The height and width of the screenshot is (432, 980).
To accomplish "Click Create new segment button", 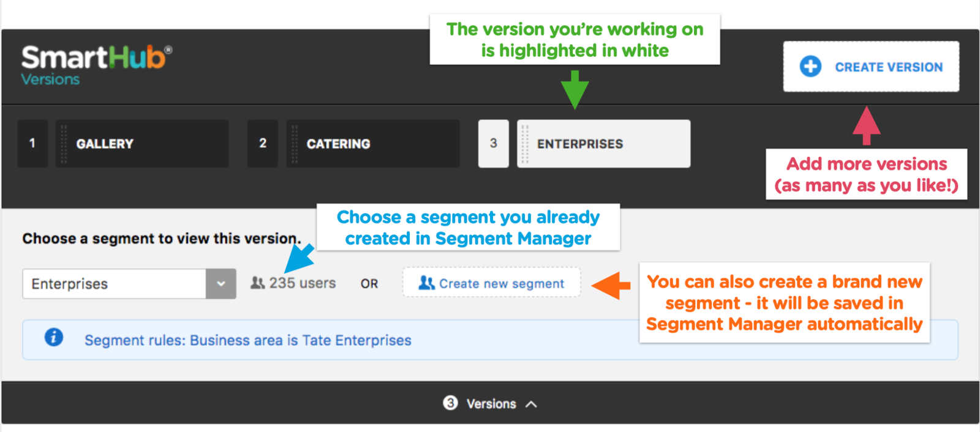I will tap(491, 283).
